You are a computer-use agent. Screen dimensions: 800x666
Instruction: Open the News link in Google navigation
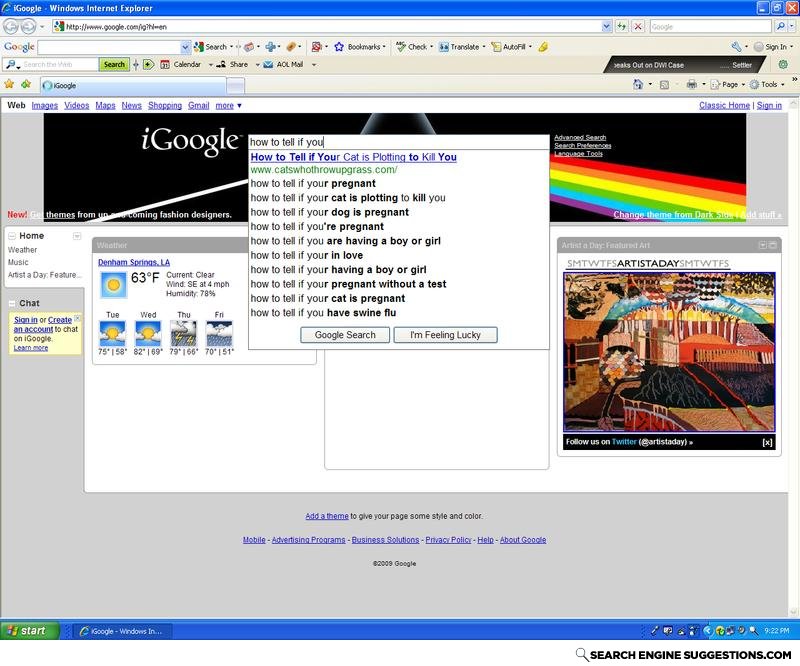[131, 106]
